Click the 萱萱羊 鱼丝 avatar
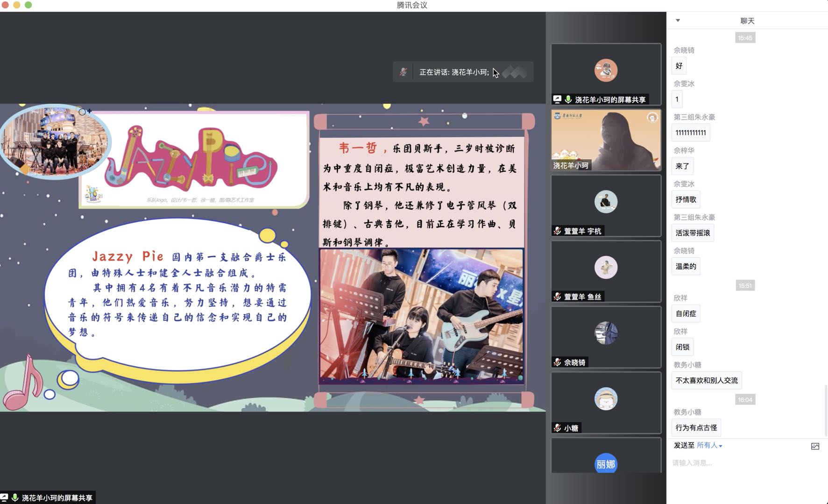The height and width of the screenshot is (504, 828). [x=606, y=268]
